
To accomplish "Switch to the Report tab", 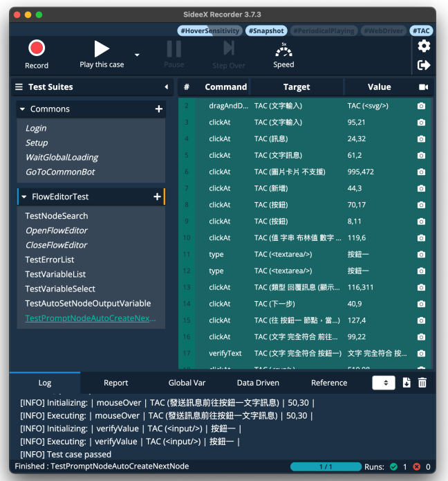I will click(x=116, y=383).
